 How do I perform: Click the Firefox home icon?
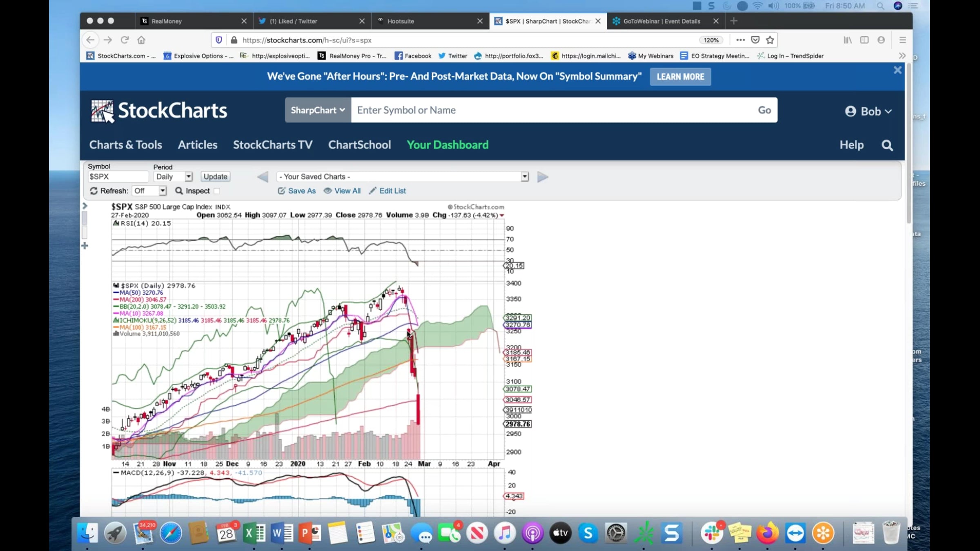(141, 40)
